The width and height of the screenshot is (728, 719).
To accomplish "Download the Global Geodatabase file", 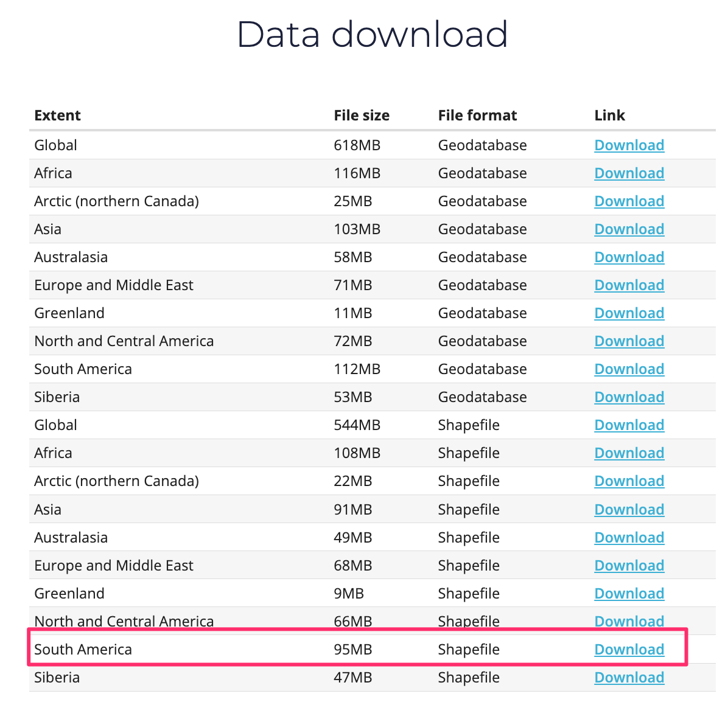I will (629, 145).
